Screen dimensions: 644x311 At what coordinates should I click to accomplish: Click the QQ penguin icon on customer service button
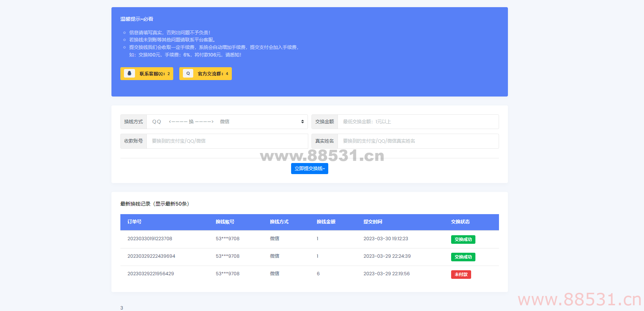coord(129,73)
